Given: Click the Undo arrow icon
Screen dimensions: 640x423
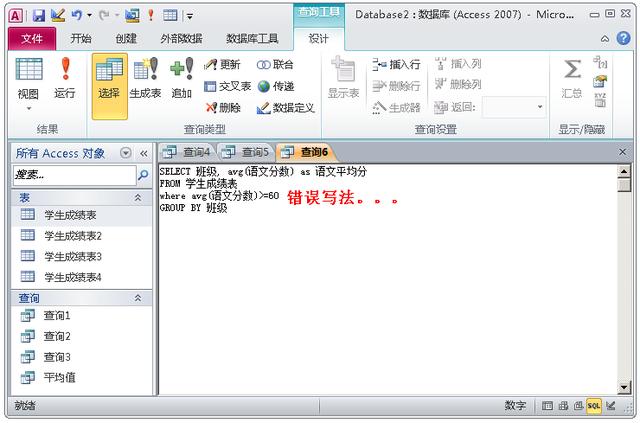Looking at the screenshot, I should tap(76, 16).
